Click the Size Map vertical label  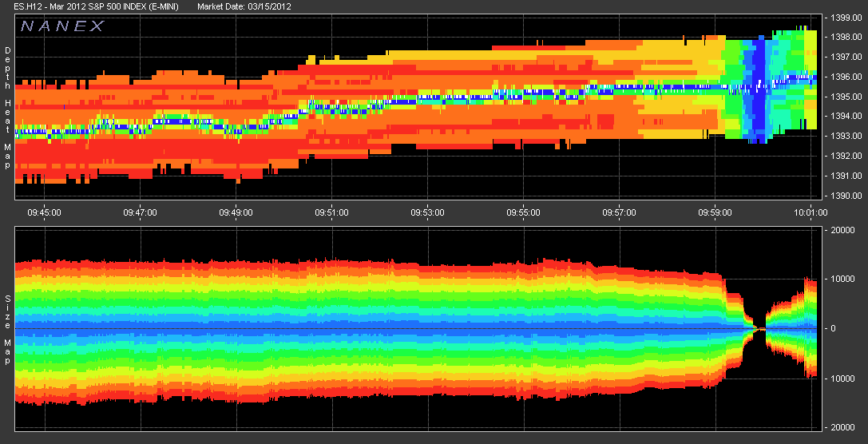[7, 327]
